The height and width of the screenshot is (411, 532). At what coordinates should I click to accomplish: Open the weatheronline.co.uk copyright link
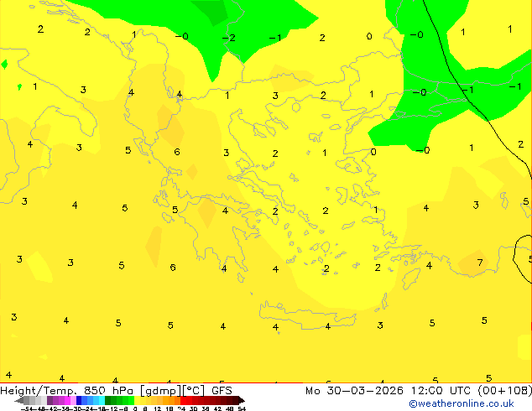pyautogui.click(x=462, y=403)
